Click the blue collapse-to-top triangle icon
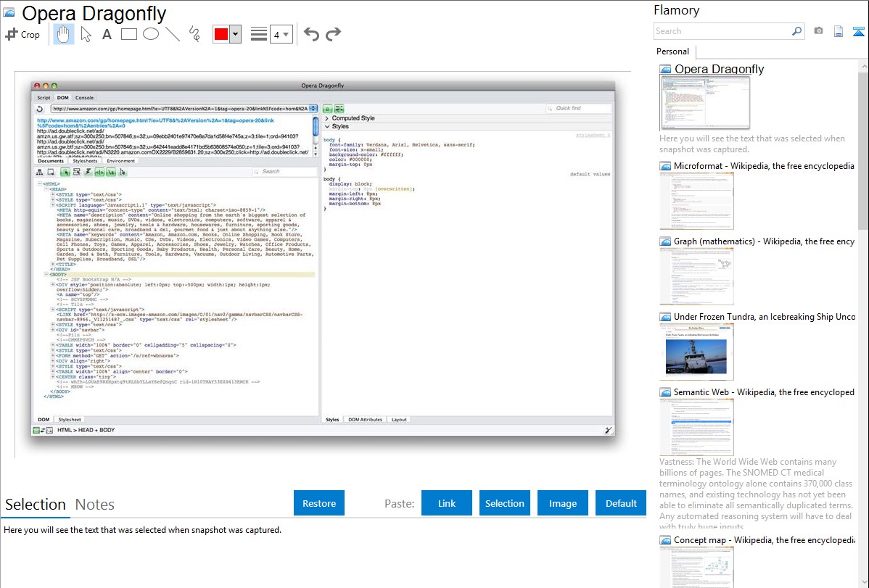869x588 pixels. coord(858,31)
